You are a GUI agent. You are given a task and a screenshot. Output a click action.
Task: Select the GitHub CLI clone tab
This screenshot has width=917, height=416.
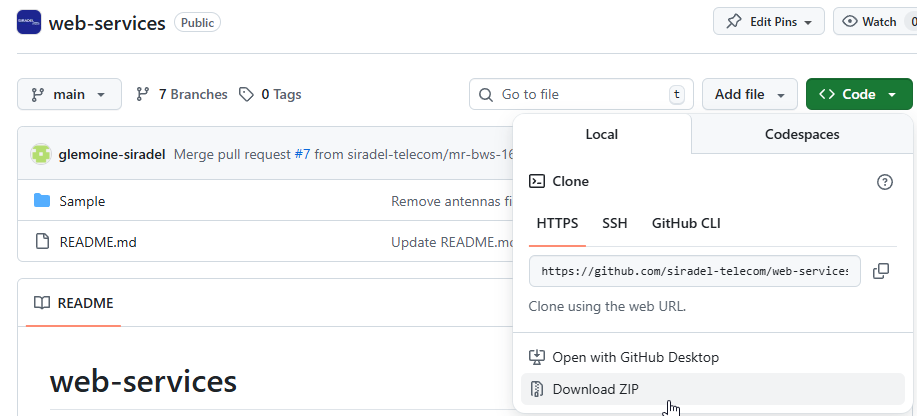pyautogui.click(x=686, y=223)
